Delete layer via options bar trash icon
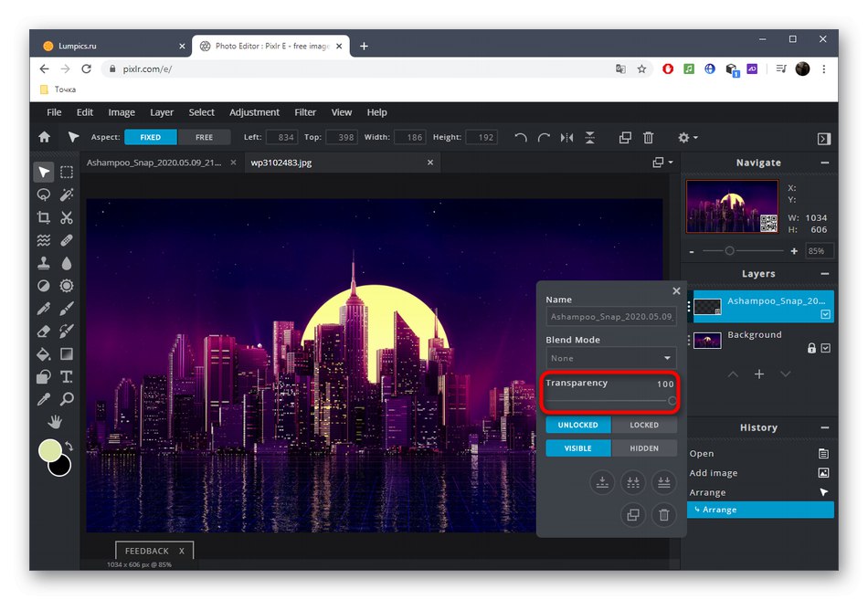The height and width of the screenshot is (600, 868). [x=648, y=137]
